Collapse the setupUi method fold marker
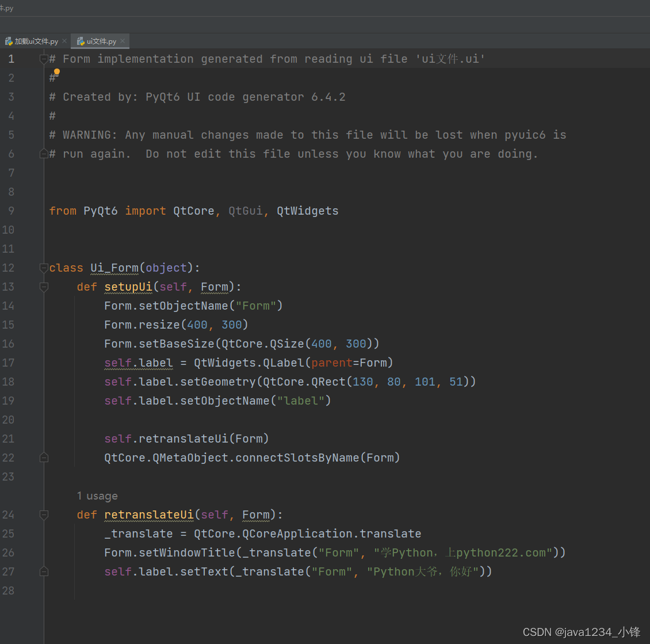This screenshot has width=650, height=644. click(x=44, y=287)
